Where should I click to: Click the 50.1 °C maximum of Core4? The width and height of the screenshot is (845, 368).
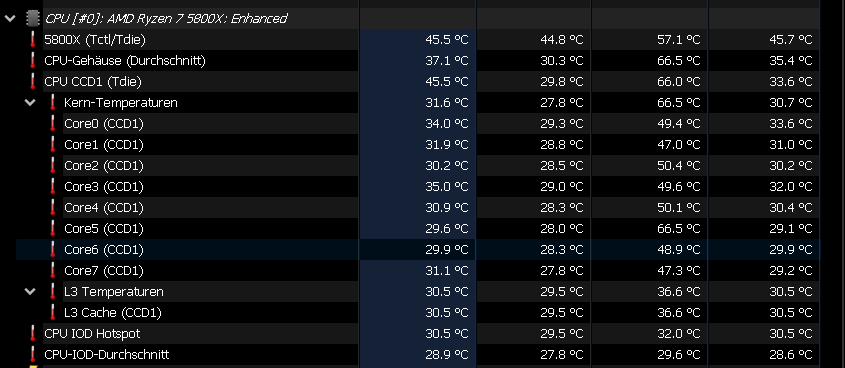[x=678, y=207]
